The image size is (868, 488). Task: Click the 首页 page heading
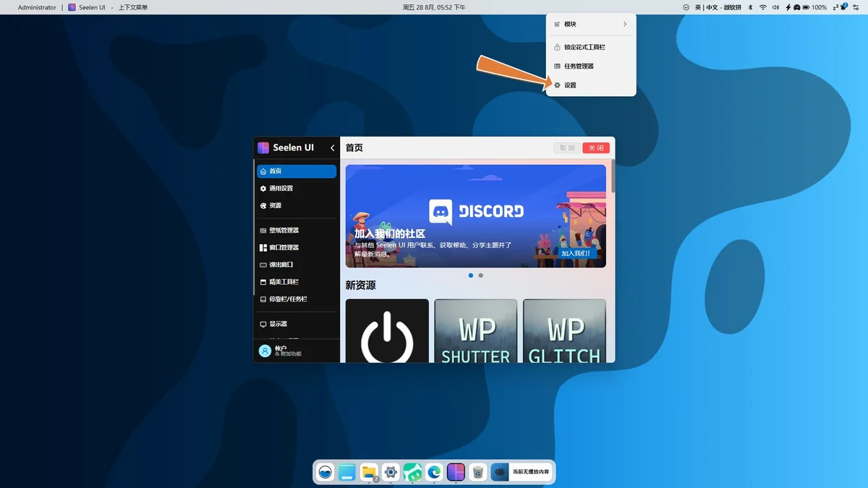(x=354, y=147)
